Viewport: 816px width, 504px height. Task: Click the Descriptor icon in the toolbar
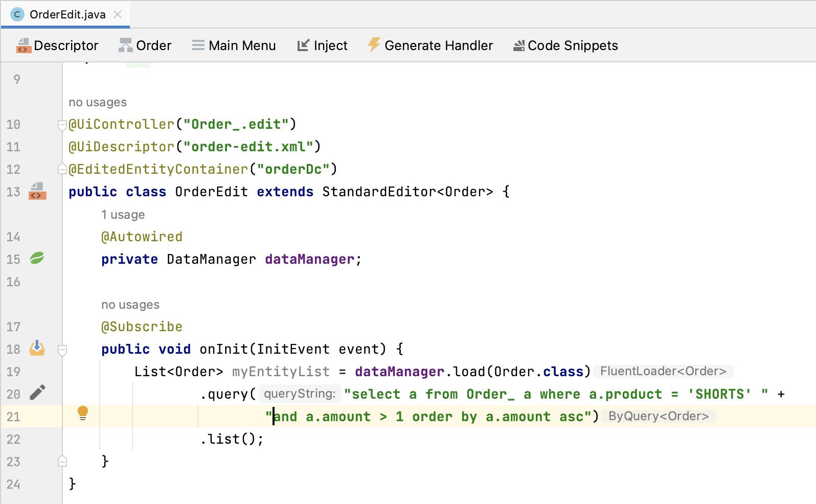click(x=24, y=45)
